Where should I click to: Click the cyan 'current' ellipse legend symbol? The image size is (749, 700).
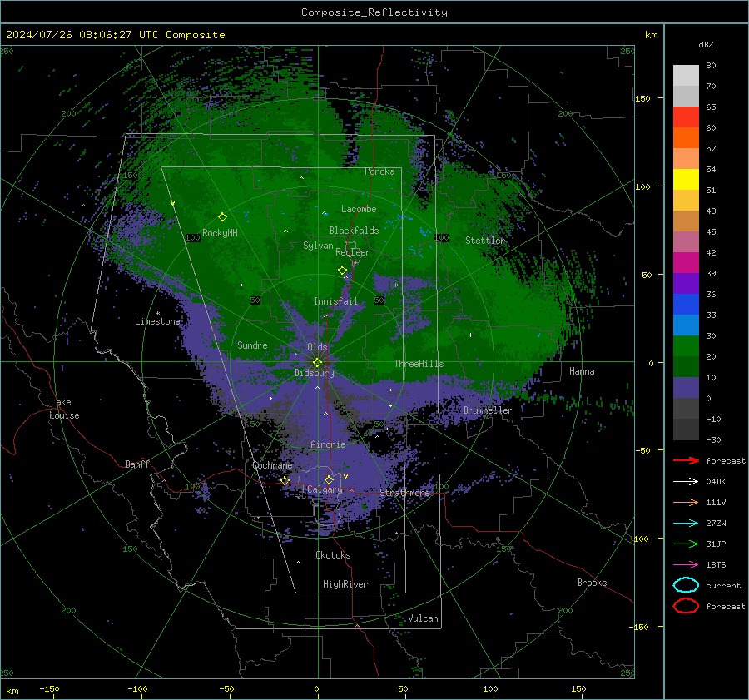pos(686,585)
